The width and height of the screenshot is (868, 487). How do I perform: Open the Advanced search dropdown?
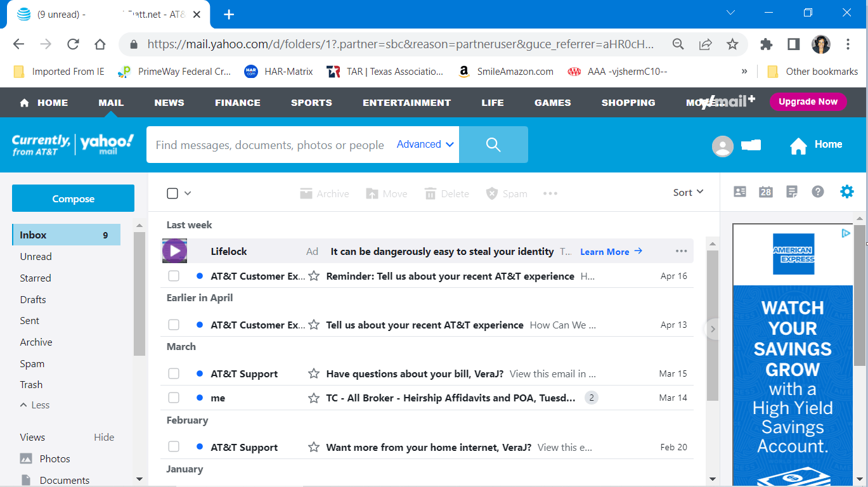coord(424,144)
